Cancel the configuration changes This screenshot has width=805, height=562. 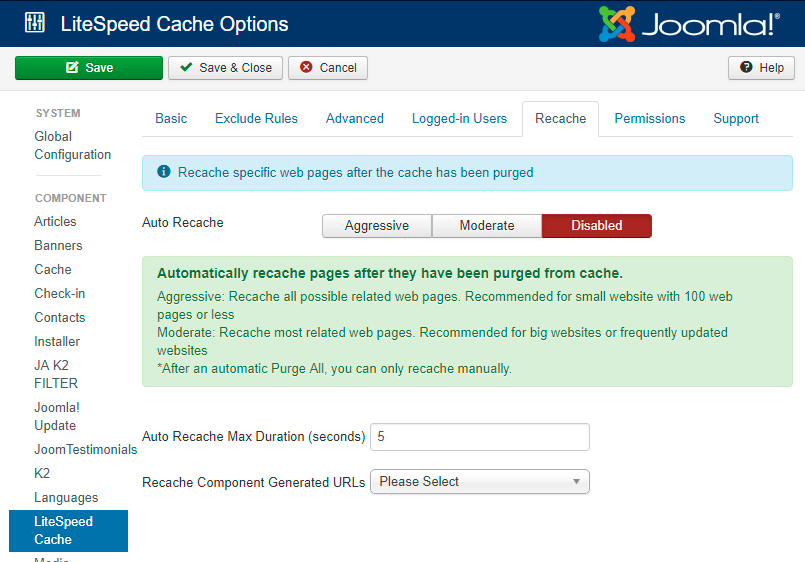[x=328, y=68]
